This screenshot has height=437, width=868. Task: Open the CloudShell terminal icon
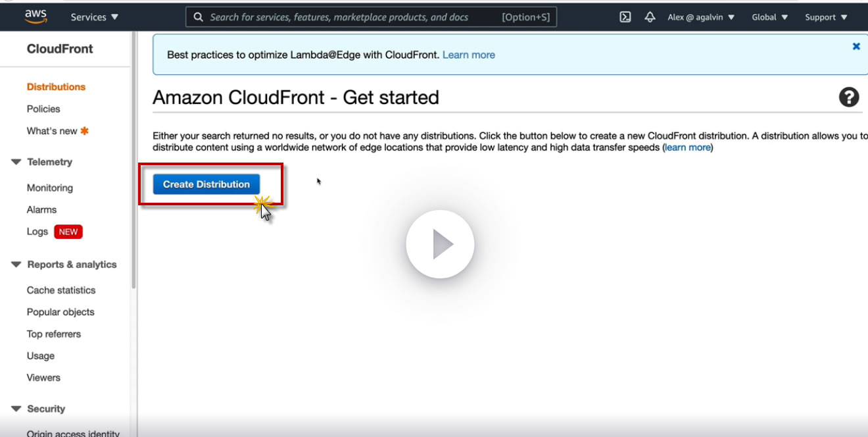coord(625,17)
